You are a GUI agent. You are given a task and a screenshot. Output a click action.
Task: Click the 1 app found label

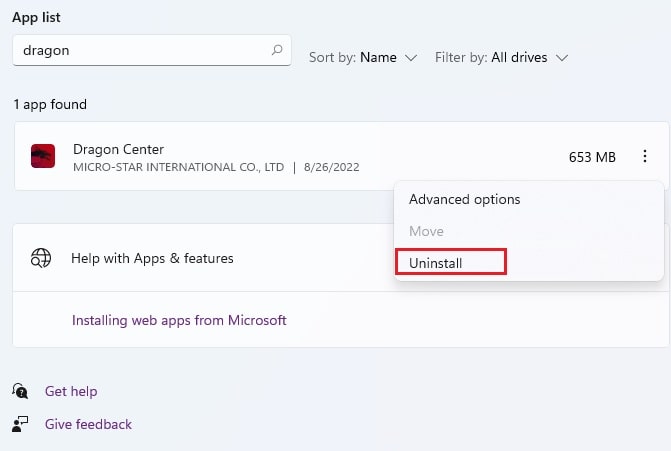click(x=50, y=104)
